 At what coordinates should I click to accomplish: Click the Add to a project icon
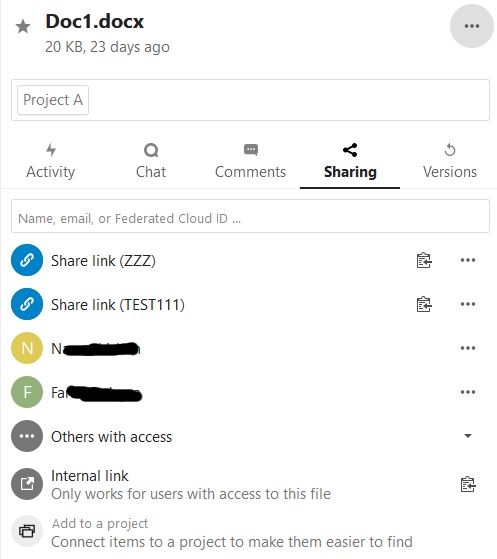[x=27, y=531]
